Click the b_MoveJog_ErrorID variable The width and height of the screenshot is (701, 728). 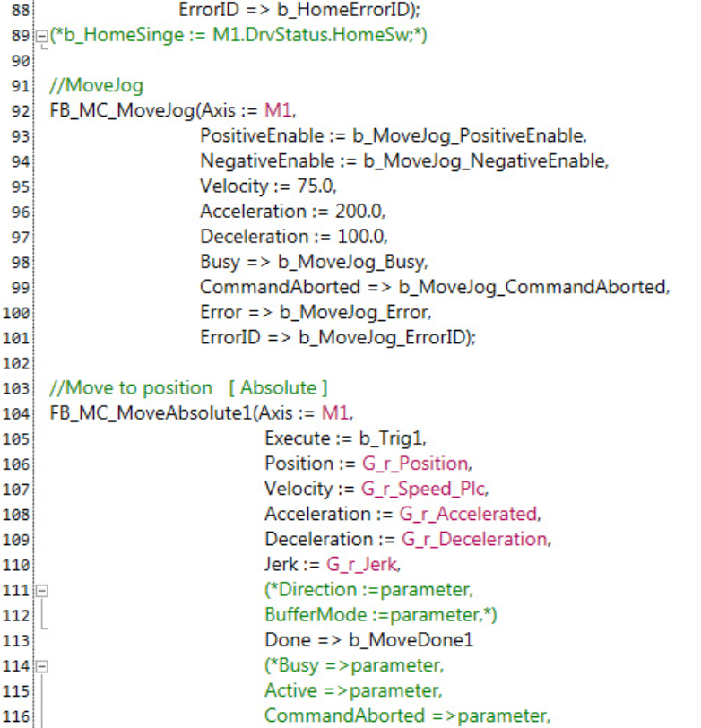pyautogui.click(x=382, y=337)
